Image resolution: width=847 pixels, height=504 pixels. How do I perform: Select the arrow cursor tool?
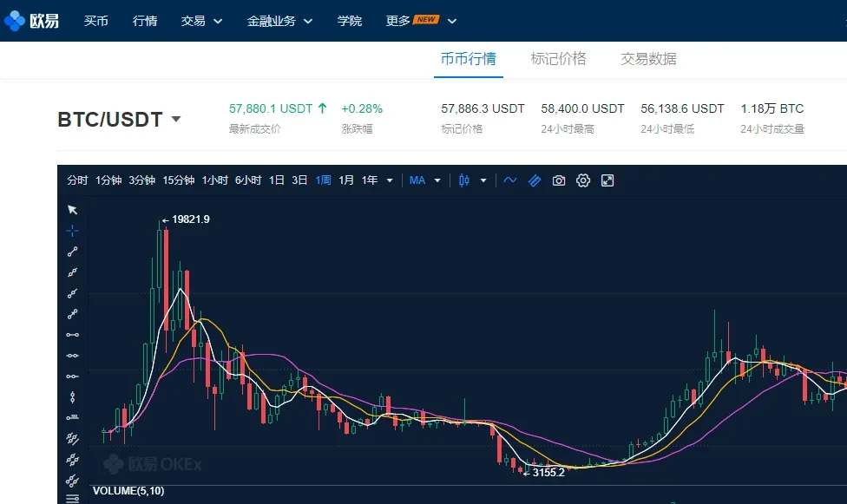(73, 210)
